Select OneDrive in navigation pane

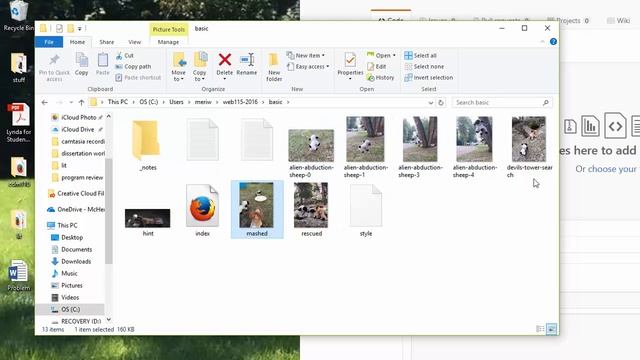pos(76,209)
